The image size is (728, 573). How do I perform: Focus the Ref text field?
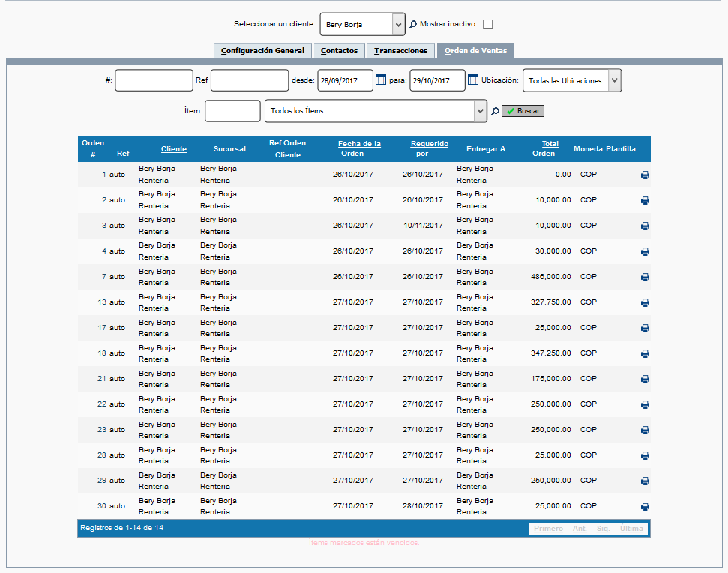[250, 80]
